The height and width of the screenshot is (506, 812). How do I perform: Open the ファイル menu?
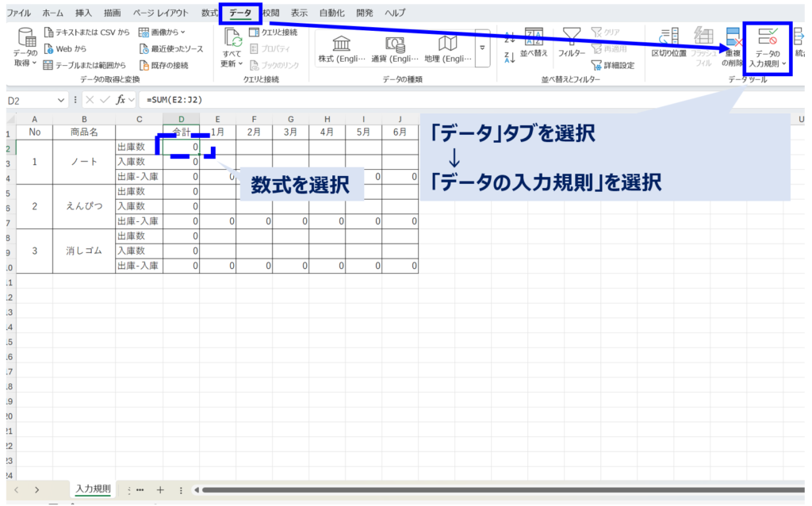tap(18, 13)
